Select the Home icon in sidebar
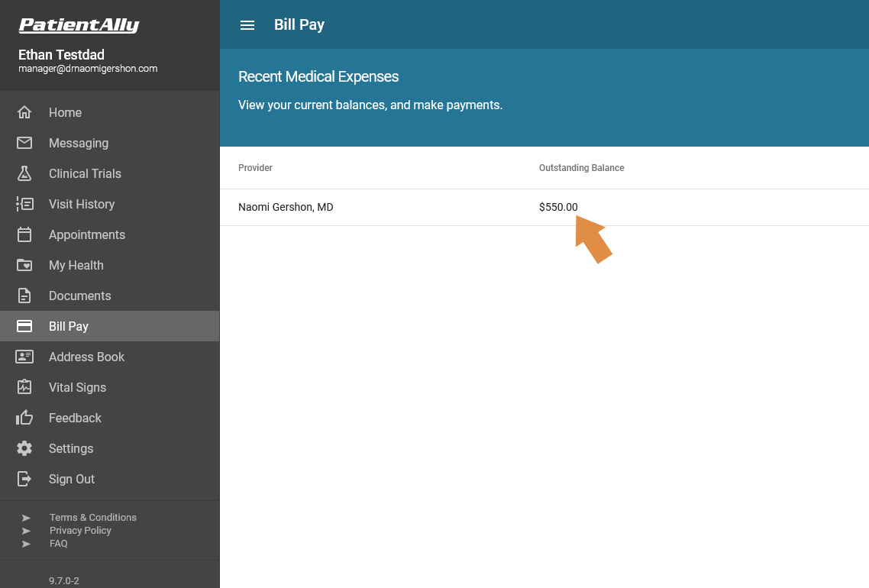 click(24, 112)
